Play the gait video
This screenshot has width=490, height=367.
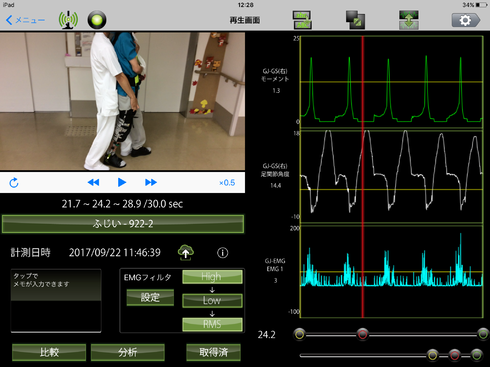(x=122, y=182)
